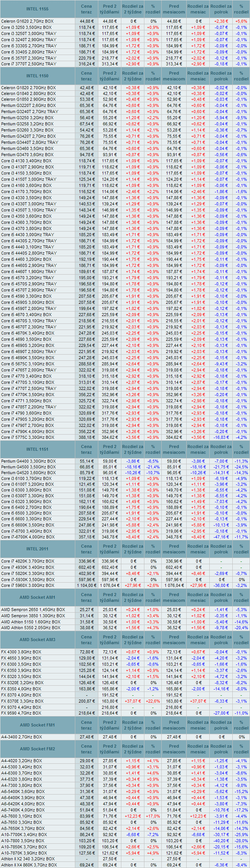Screen dimensions: 250x868
Task: Select 'FX 8370E 3,3GHz BOX' product name
Action: tap(22, 701)
